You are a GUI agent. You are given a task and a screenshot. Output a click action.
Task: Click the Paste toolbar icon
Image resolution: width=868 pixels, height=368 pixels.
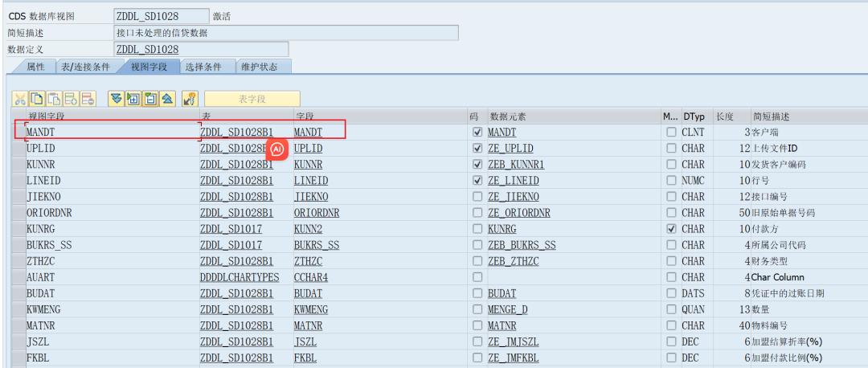pyautogui.click(x=54, y=99)
